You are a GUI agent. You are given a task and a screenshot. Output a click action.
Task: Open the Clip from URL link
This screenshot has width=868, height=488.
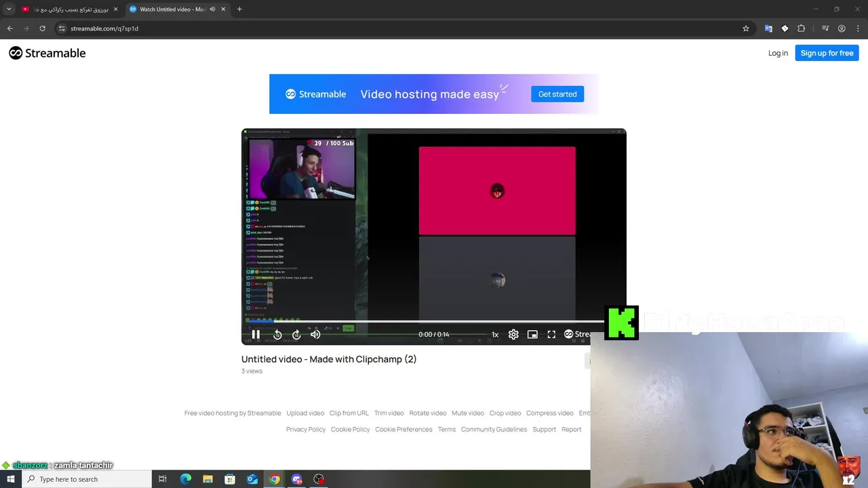[x=349, y=413]
